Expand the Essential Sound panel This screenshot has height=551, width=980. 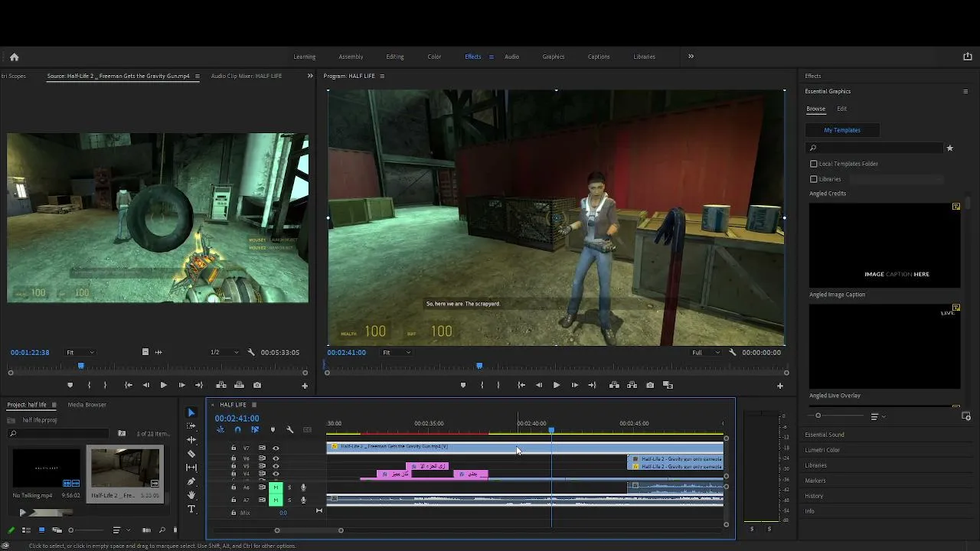[x=825, y=435]
